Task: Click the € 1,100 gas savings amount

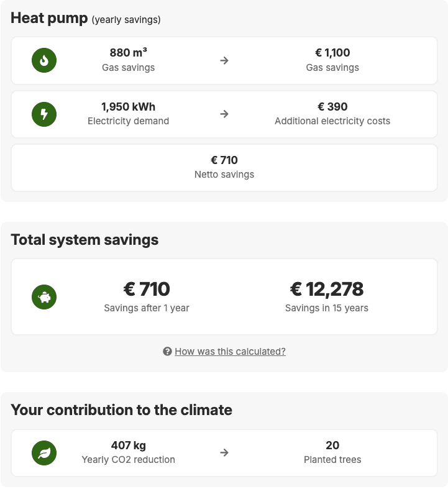Action: 332,53
